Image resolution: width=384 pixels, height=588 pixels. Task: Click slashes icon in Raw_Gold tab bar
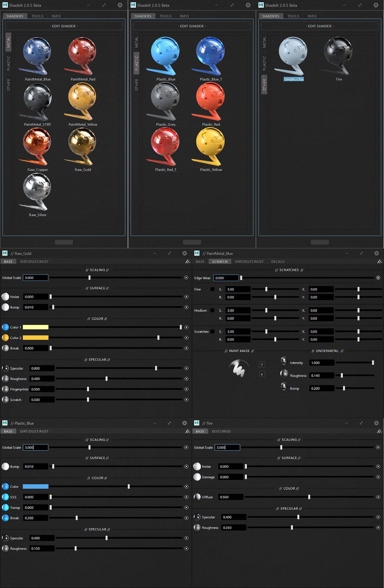coord(188,262)
